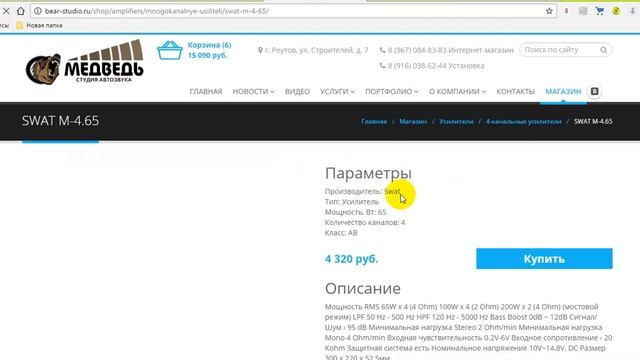This screenshot has height=360, width=640.
Task: Open the 'Новая папка' bookmarks folder
Action: coord(39,25)
